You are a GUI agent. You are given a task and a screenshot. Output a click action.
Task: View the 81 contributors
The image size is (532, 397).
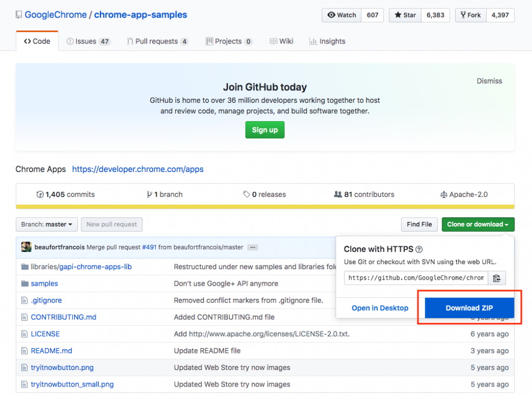pyautogui.click(x=364, y=194)
